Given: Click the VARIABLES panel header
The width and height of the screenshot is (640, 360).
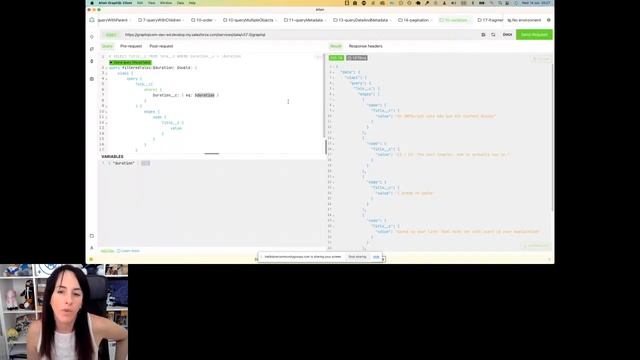Looking at the screenshot, I should point(112,157).
